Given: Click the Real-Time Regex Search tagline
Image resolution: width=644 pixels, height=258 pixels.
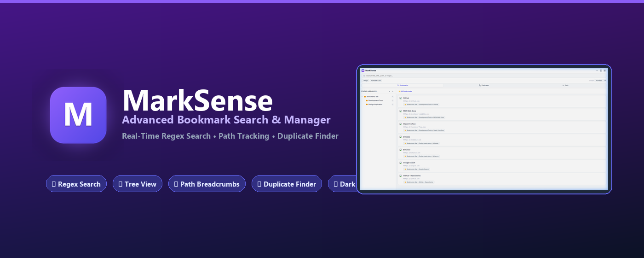Looking at the screenshot, I should click(230, 136).
